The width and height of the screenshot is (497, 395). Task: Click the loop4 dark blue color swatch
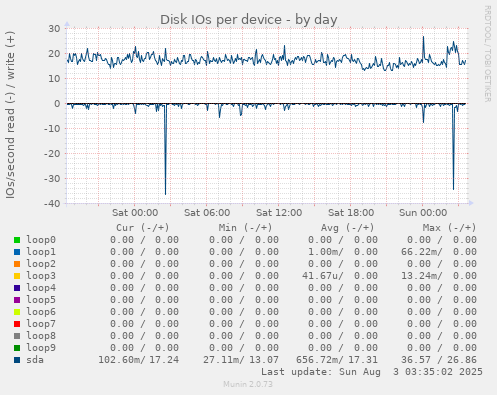(17, 288)
